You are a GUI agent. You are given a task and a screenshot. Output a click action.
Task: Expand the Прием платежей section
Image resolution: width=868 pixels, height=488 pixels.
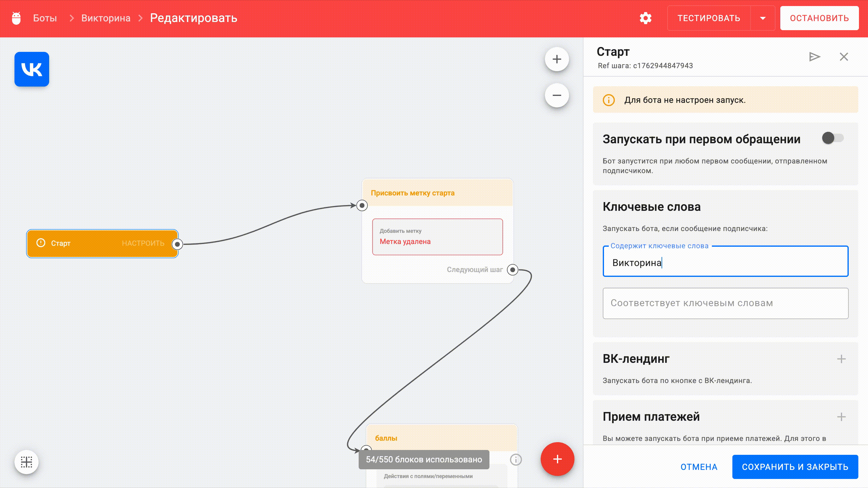(x=841, y=417)
